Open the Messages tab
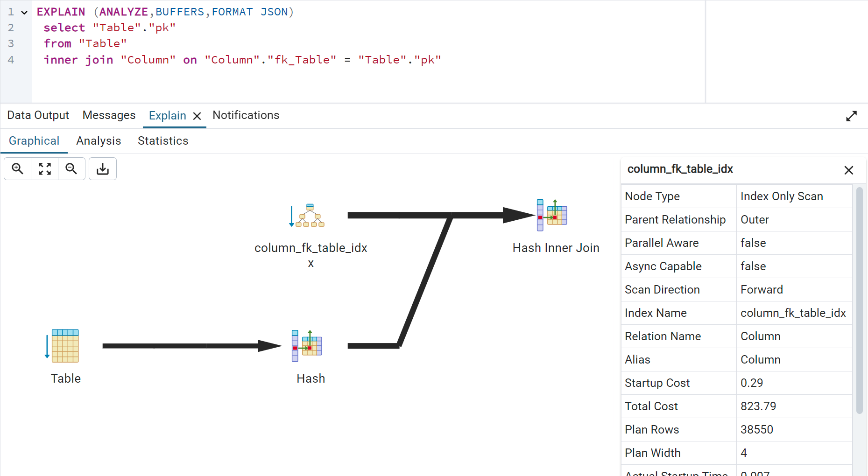The height and width of the screenshot is (476, 868). coord(109,115)
